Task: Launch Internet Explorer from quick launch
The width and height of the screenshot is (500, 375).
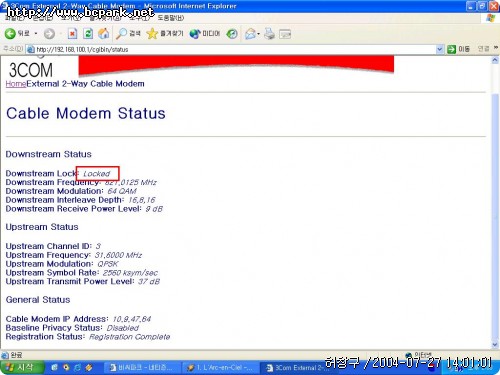Action: tap(77, 368)
